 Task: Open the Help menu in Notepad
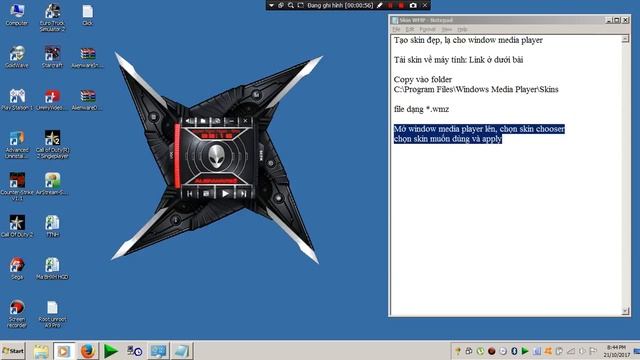click(x=462, y=29)
